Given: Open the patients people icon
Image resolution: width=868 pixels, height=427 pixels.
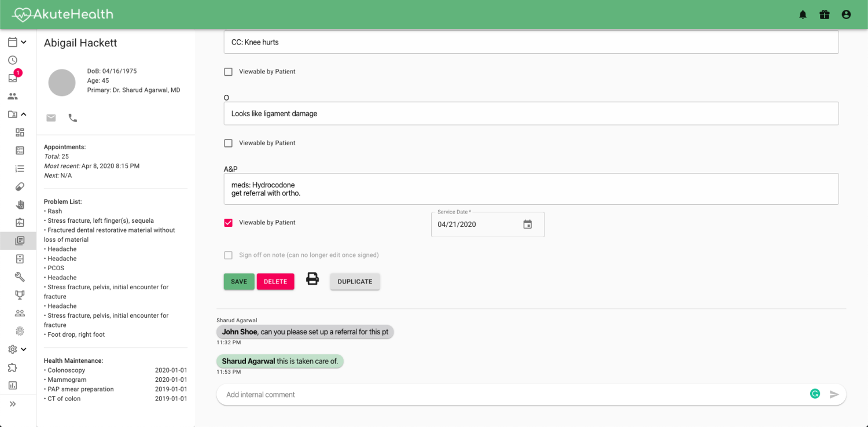Looking at the screenshot, I should (13, 96).
